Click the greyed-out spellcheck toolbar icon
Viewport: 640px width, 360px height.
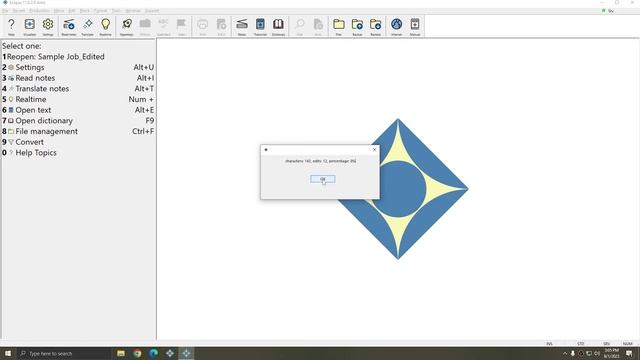163,27
